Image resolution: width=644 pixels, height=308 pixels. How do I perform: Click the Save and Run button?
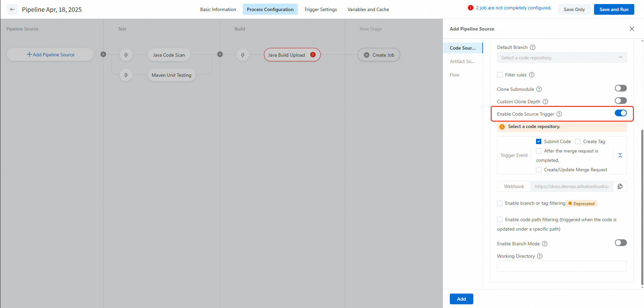tap(614, 9)
